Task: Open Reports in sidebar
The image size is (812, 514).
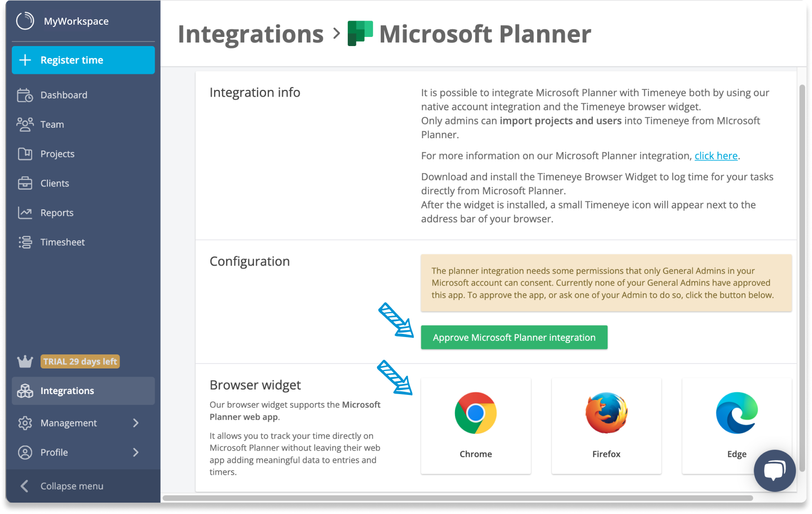Action: point(83,213)
